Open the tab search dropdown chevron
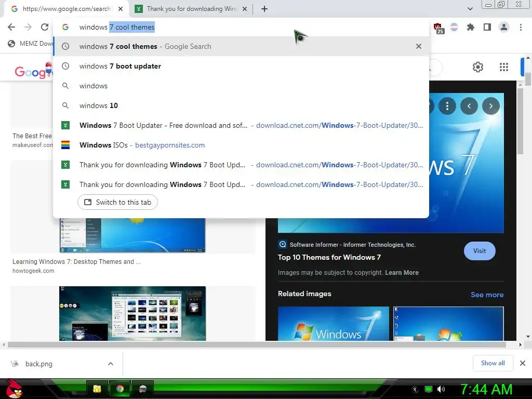 pyautogui.click(x=470, y=9)
